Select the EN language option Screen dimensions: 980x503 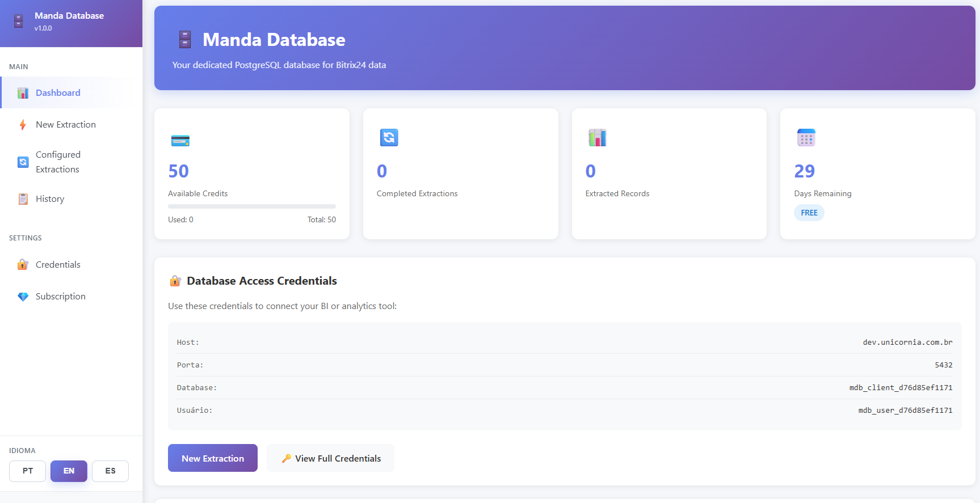[69, 471]
